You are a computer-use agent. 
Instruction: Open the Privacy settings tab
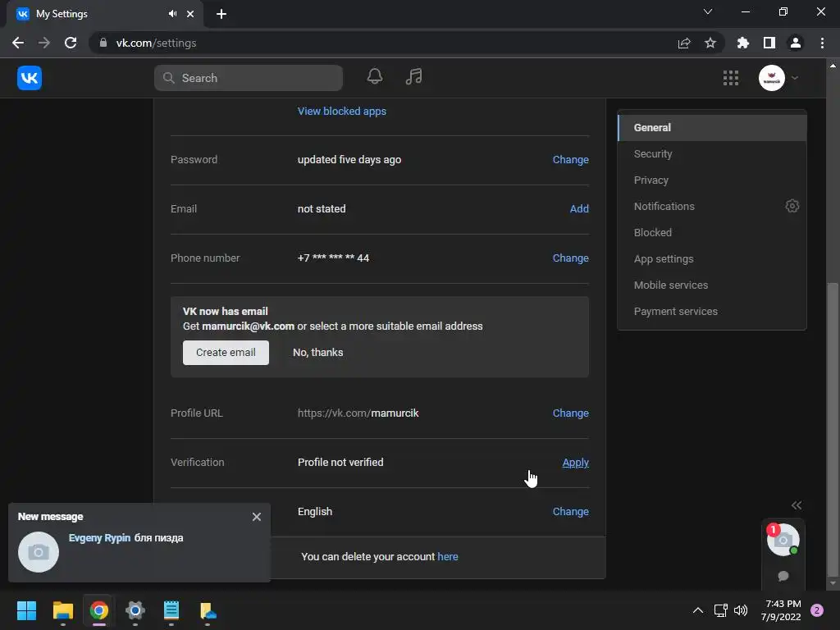click(712, 180)
